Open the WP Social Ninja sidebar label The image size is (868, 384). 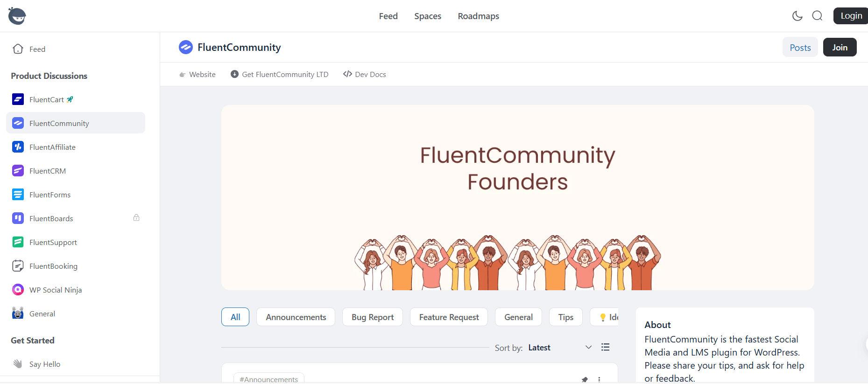[x=56, y=290]
